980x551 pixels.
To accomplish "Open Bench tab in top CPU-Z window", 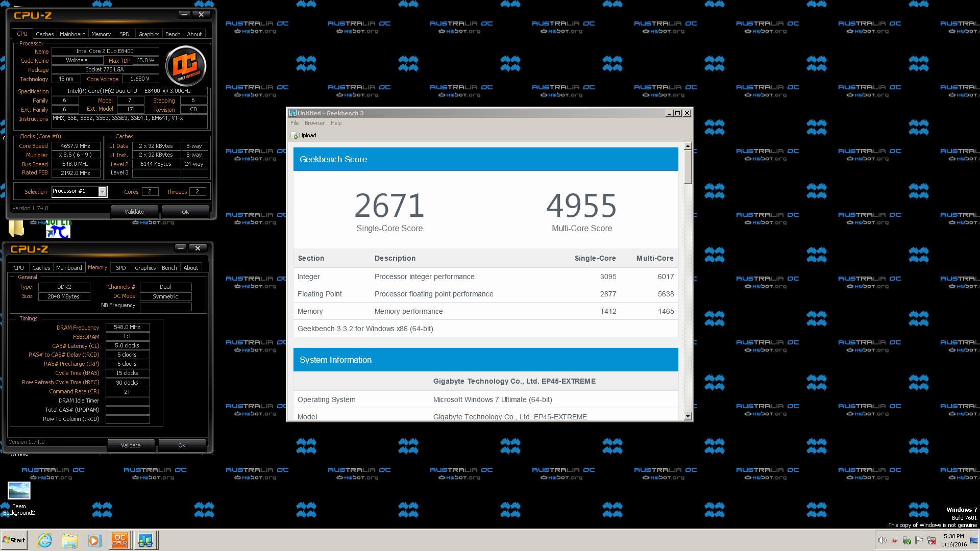I will [173, 34].
